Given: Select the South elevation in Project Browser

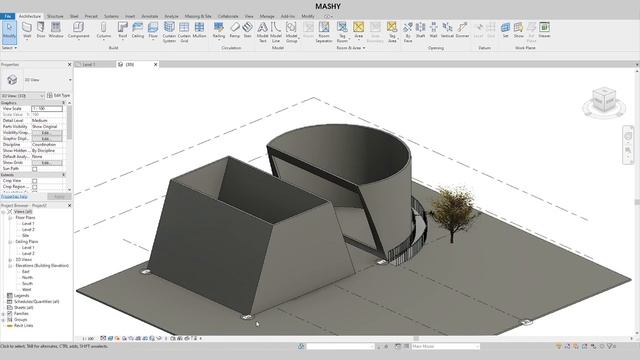Looking at the screenshot, I should 27,284.
